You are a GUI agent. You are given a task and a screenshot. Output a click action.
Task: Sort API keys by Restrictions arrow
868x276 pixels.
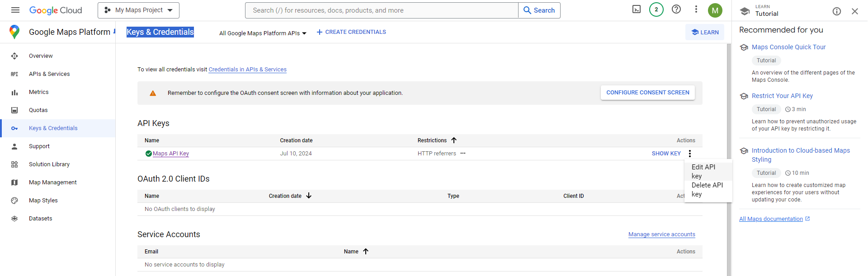click(x=454, y=140)
